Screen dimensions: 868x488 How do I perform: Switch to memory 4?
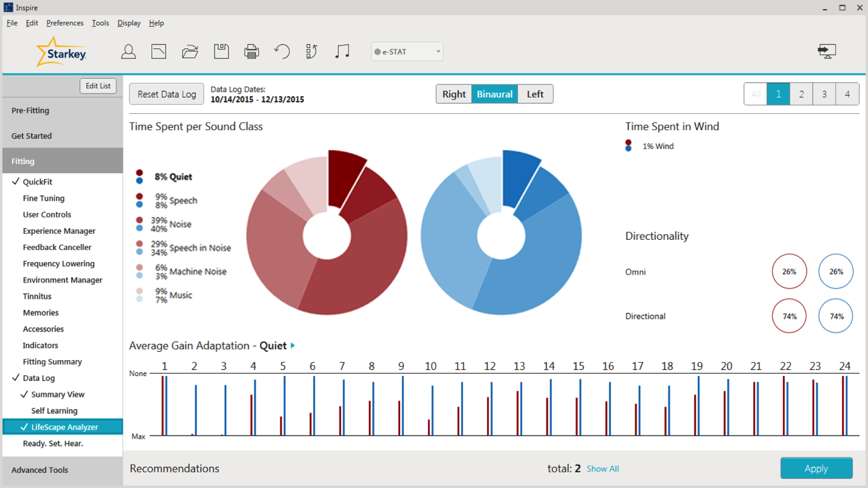coord(847,94)
